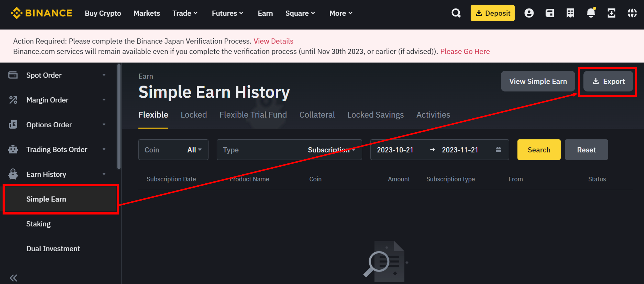Switch to the Flexible tab
The width and height of the screenshot is (644, 284).
coord(153,115)
